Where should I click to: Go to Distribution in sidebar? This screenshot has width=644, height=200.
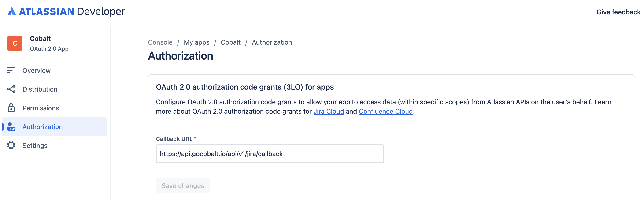click(54, 89)
